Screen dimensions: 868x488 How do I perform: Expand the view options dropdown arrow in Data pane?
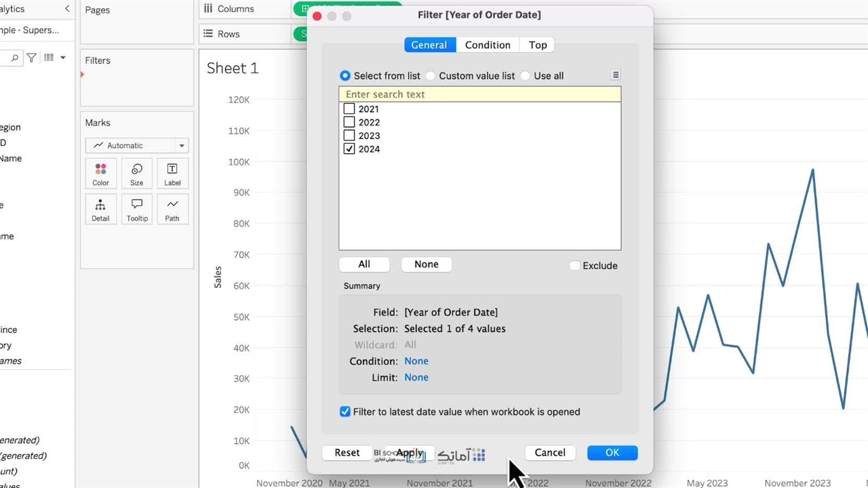coord(63,58)
